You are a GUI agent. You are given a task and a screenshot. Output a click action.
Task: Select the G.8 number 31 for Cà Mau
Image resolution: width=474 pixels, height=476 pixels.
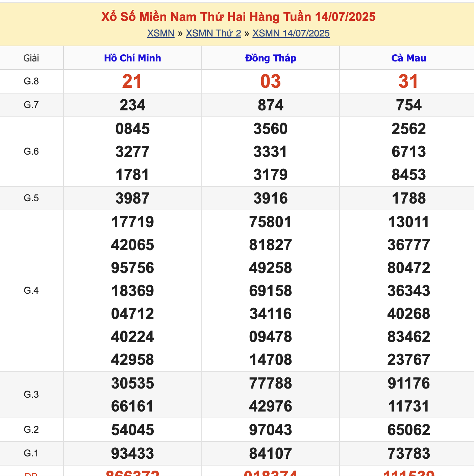click(408, 81)
